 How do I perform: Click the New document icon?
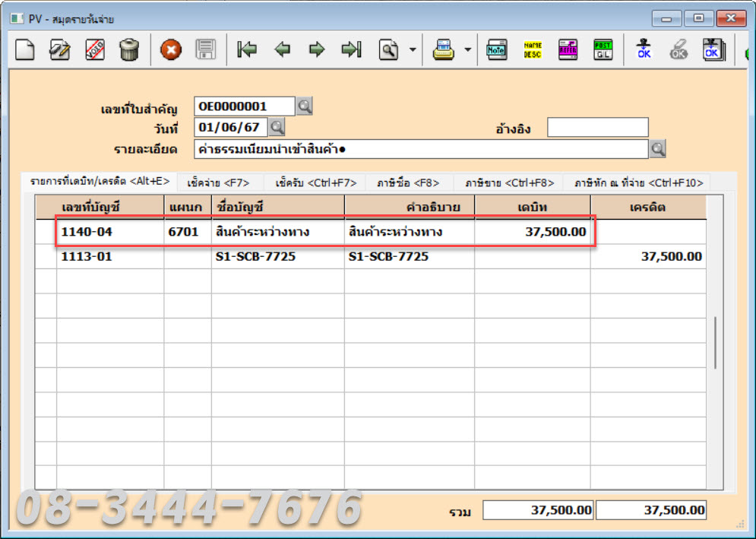point(25,49)
